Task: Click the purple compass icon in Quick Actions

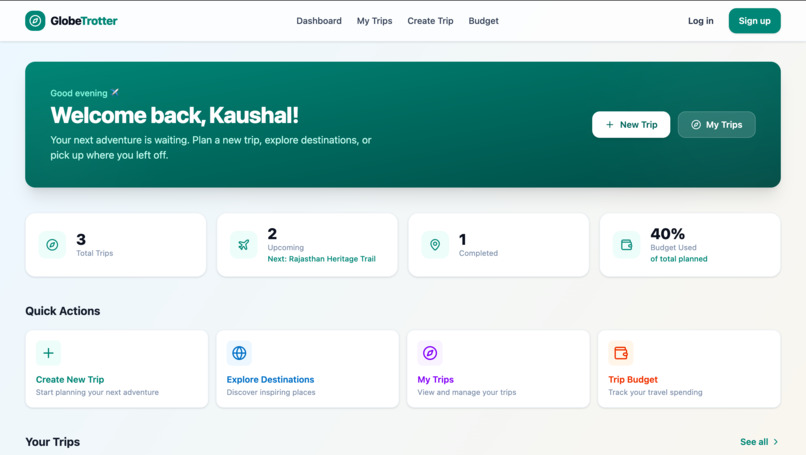Action: (430, 353)
